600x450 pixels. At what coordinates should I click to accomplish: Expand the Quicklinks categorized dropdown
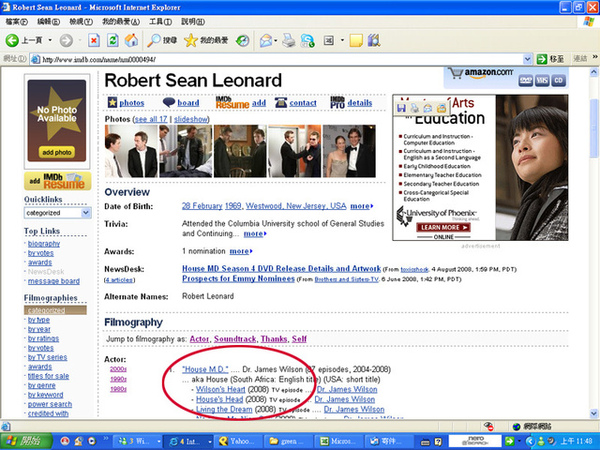click(x=86, y=213)
